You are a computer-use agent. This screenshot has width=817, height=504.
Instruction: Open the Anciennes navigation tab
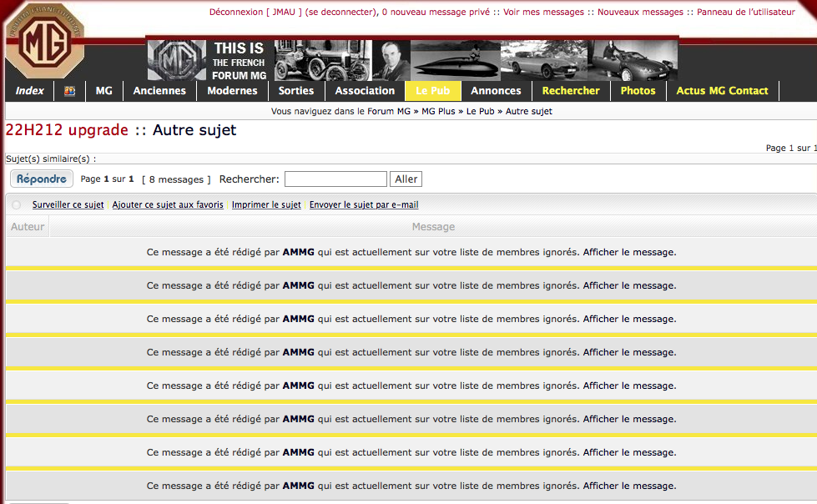coord(159,91)
